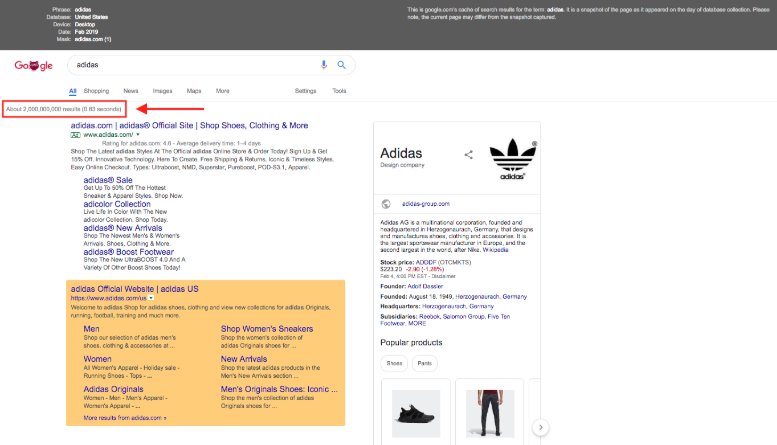Open search Tools
Screen dimensions: 777x445
339,91
